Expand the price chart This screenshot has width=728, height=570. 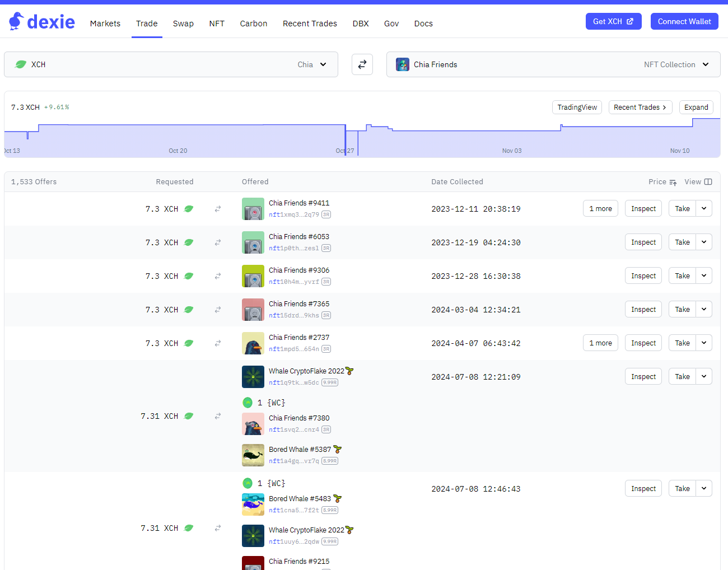(x=696, y=107)
